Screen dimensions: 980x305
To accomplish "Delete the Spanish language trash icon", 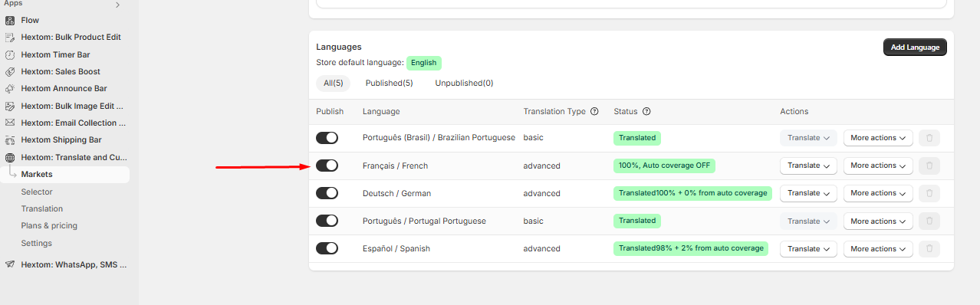I will click(929, 248).
